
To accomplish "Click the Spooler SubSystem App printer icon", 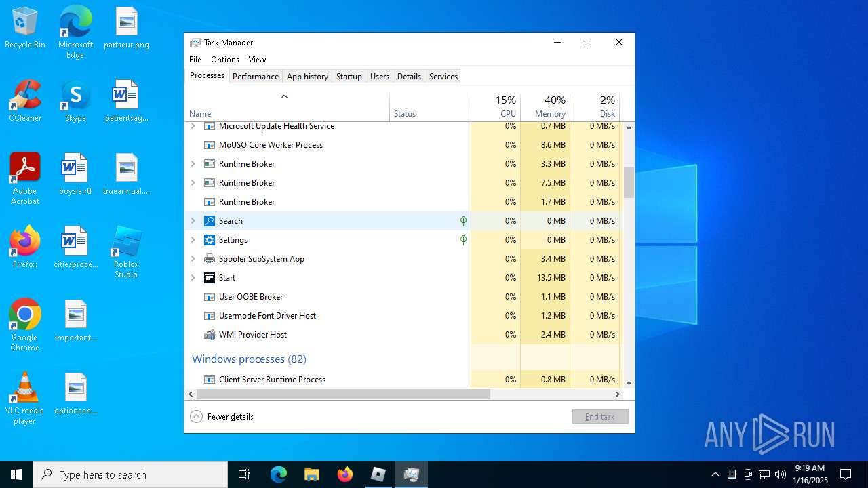I will [x=210, y=259].
